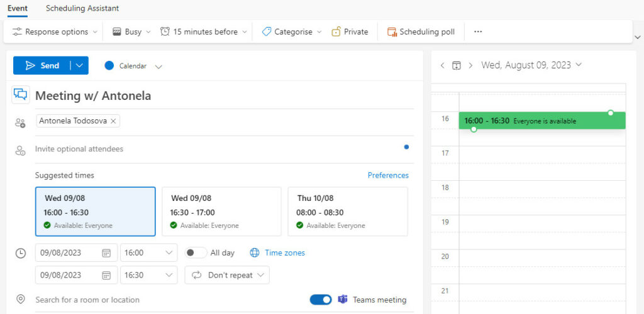This screenshot has height=314, width=644.
Task: Click the blue Calendar colour dot
Action: coord(109,65)
